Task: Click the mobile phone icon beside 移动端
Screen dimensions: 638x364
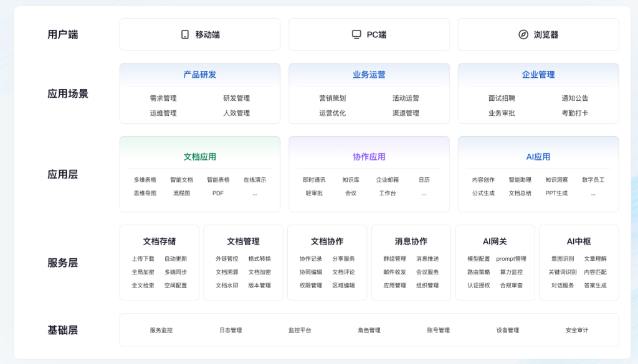Action: click(184, 34)
